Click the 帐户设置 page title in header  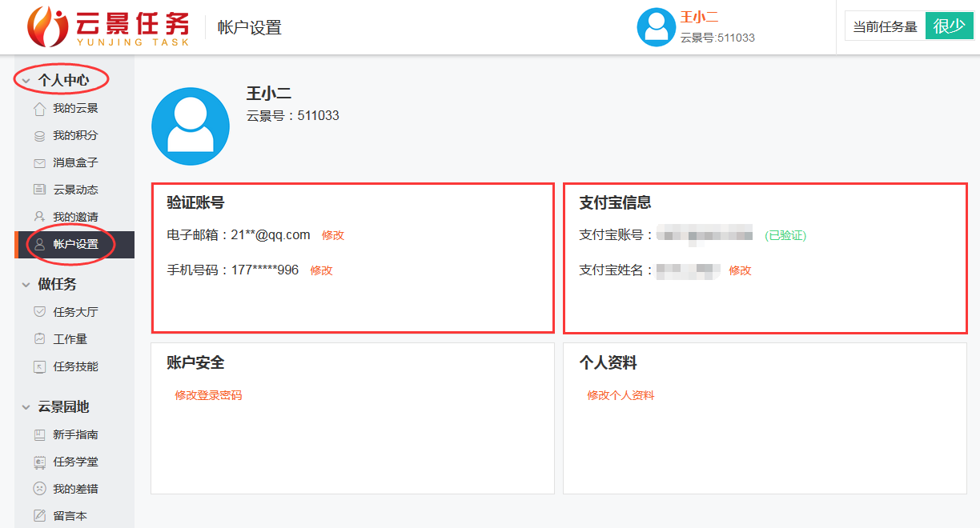pos(250,28)
